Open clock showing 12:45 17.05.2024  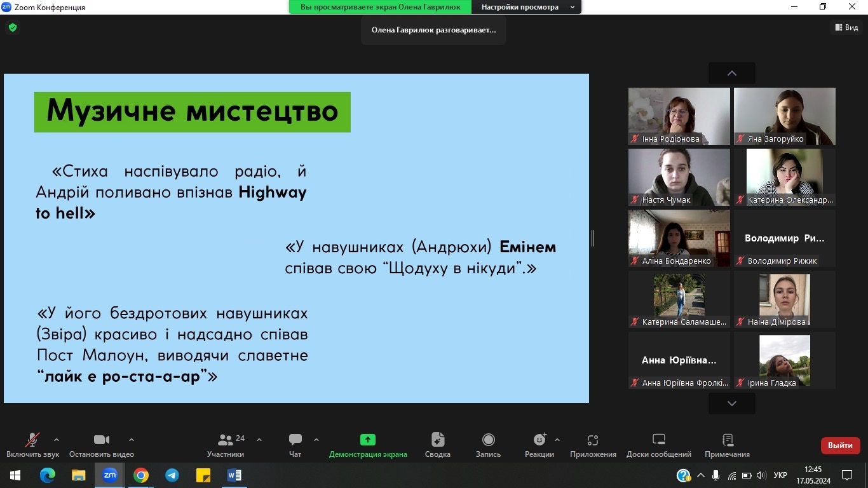tap(813, 475)
